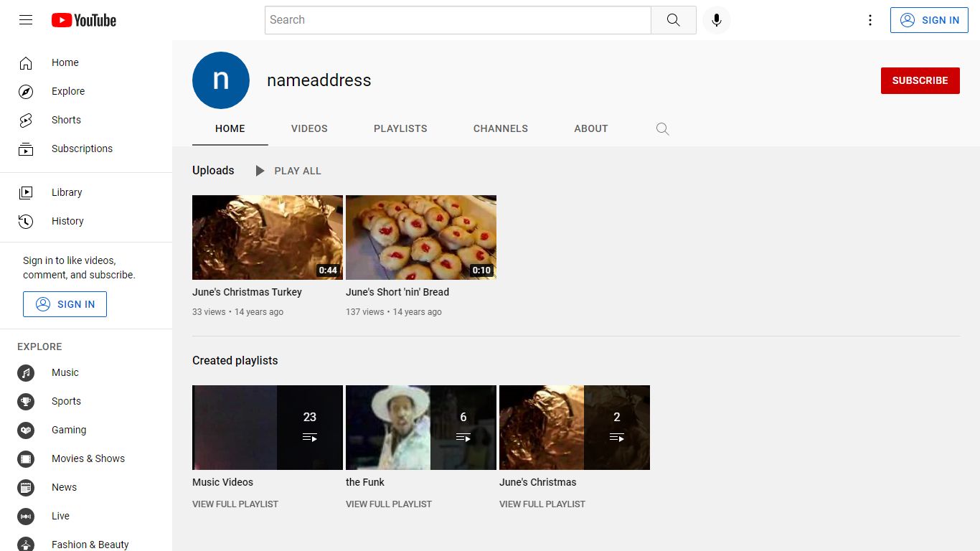This screenshot has height=551, width=980.
Task: Click the title June's Short 'nin' Bread
Action: 397,292
